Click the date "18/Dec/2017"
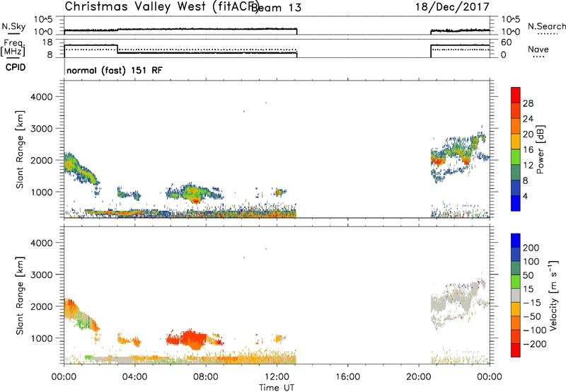The width and height of the screenshot is (566, 392). click(452, 6)
